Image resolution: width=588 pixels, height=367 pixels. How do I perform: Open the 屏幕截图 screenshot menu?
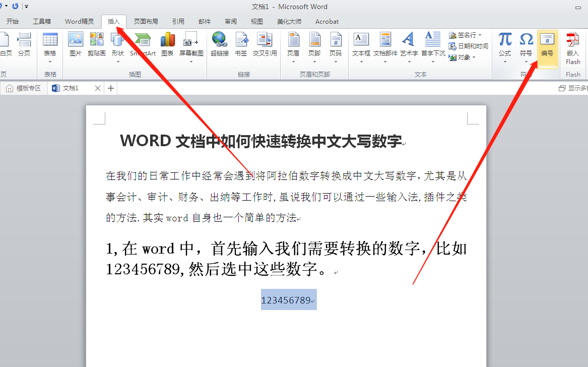coord(191,47)
